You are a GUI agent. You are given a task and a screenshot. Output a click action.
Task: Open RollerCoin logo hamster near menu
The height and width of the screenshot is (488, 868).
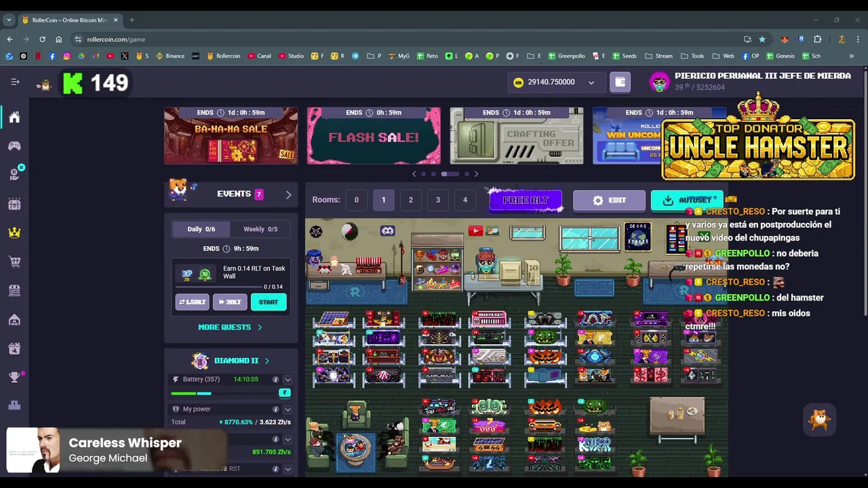45,83
